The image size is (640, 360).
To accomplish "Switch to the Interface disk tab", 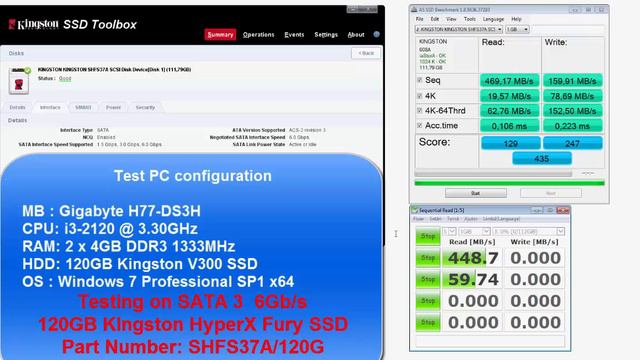I will [50, 107].
